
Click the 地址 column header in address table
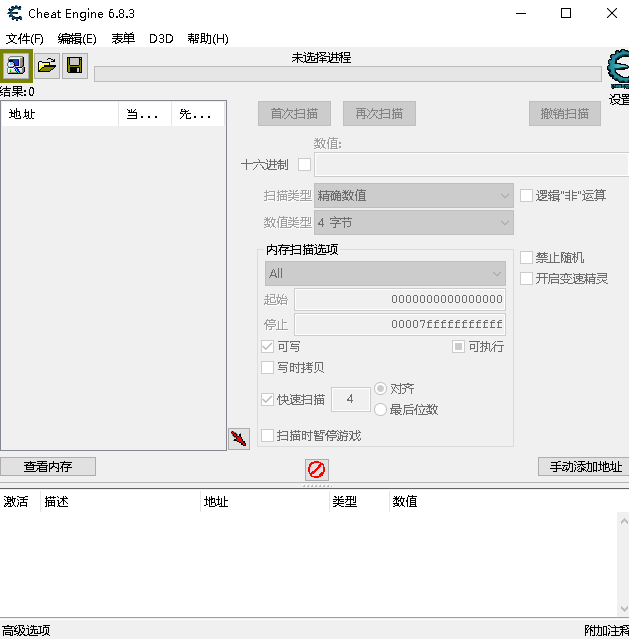(x=265, y=502)
